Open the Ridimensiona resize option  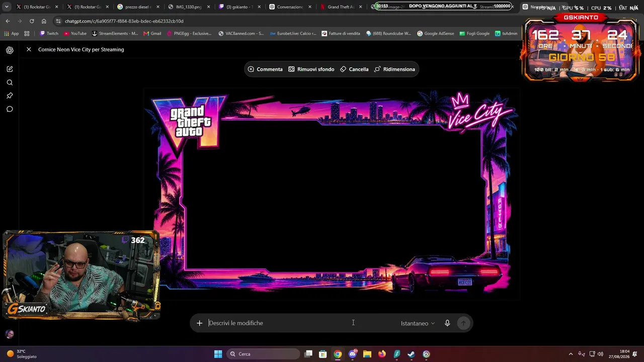point(394,69)
